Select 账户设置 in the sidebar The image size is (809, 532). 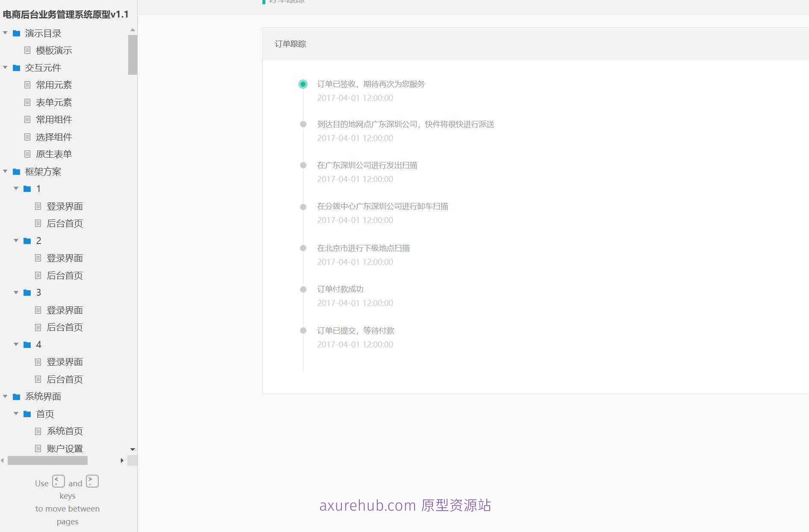point(65,448)
